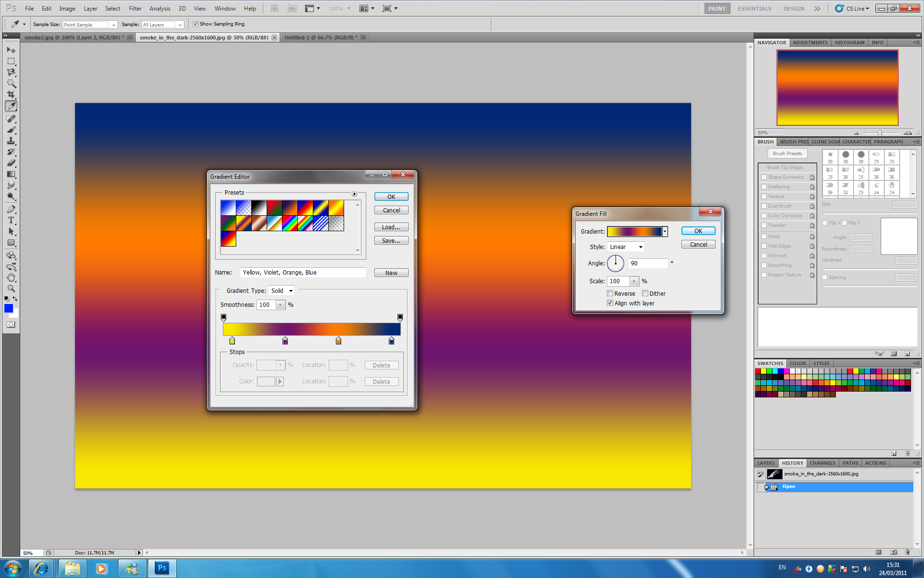Switch to smoke2.jpg document tab
The width and height of the screenshot is (924, 578).
74,38
